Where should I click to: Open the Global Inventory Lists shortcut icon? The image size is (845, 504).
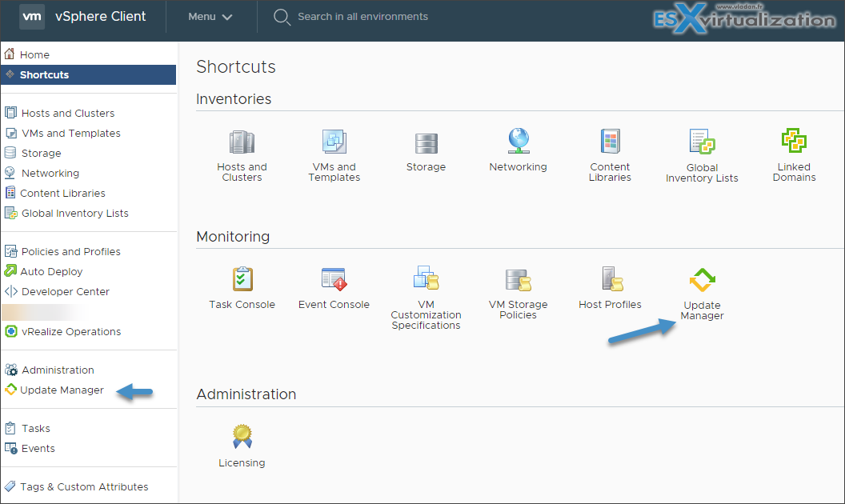702,143
